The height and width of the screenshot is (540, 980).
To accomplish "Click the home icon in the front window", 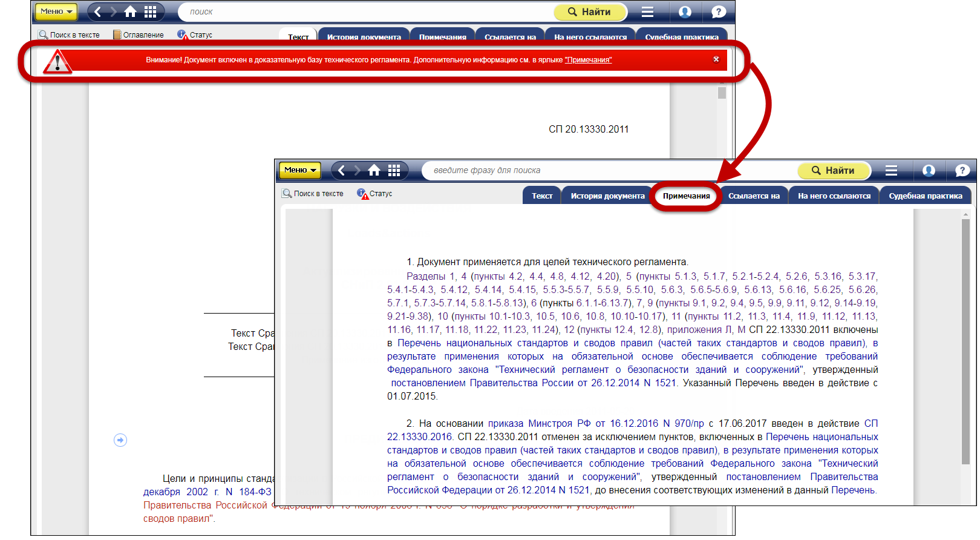I will click(374, 171).
